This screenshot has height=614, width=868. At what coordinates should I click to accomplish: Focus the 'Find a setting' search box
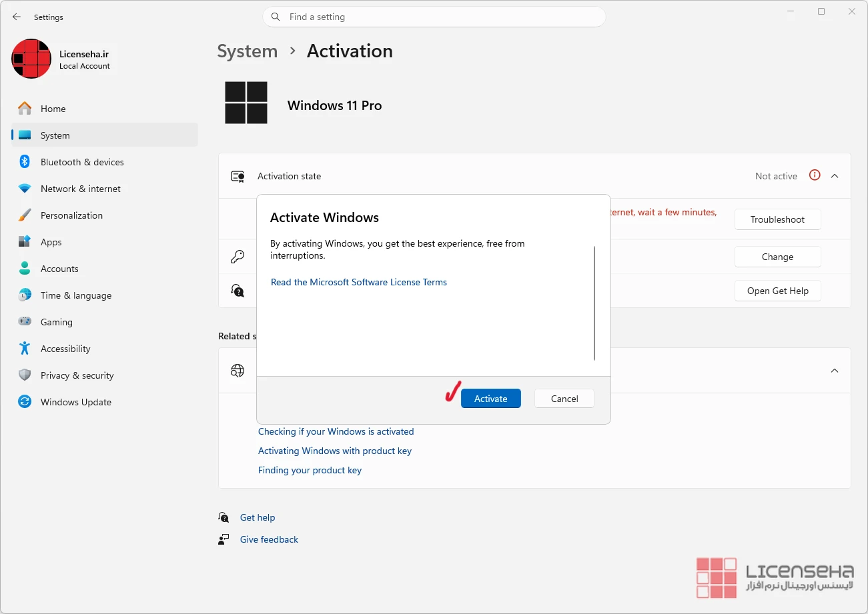click(x=434, y=17)
